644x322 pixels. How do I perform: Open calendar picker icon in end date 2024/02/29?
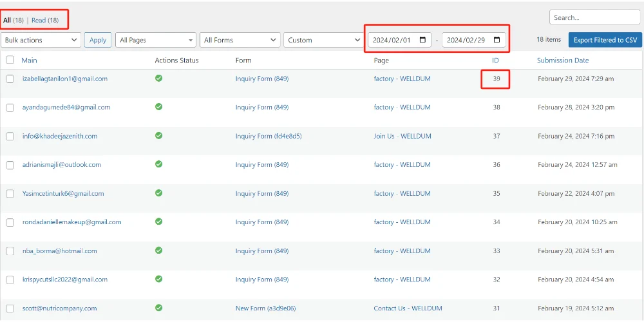(x=497, y=40)
